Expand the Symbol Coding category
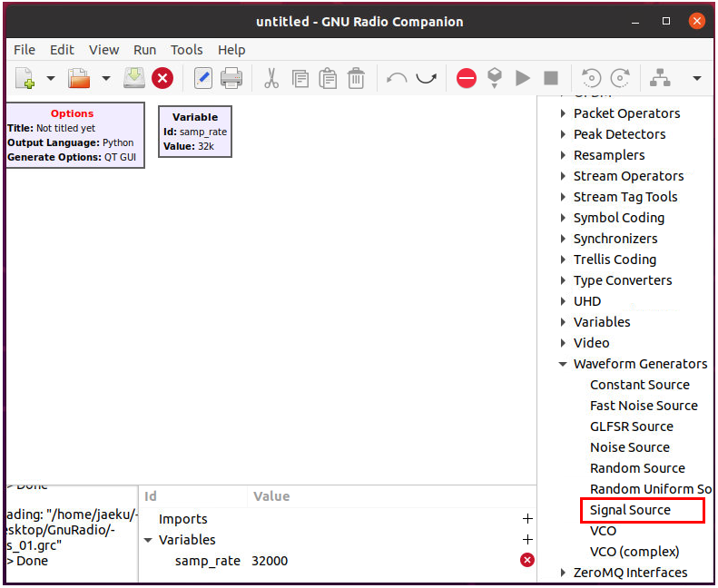This screenshot has width=718, height=588. pyautogui.click(x=563, y=218)
